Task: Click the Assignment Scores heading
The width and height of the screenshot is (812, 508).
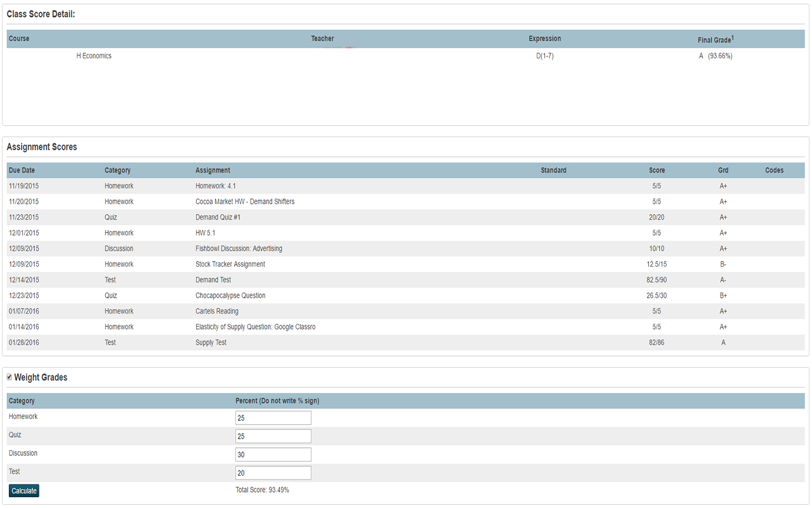Action: 42,147
